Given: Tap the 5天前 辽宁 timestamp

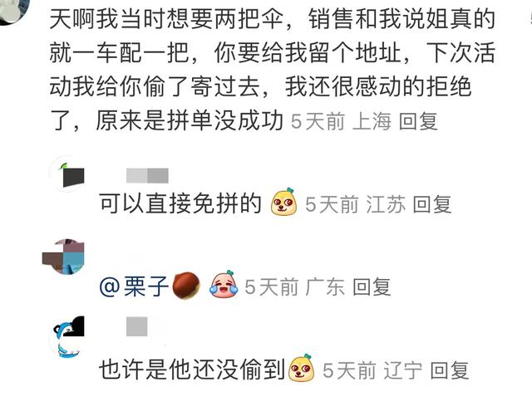Looking at the screenshot, I should tap(372, 370).
